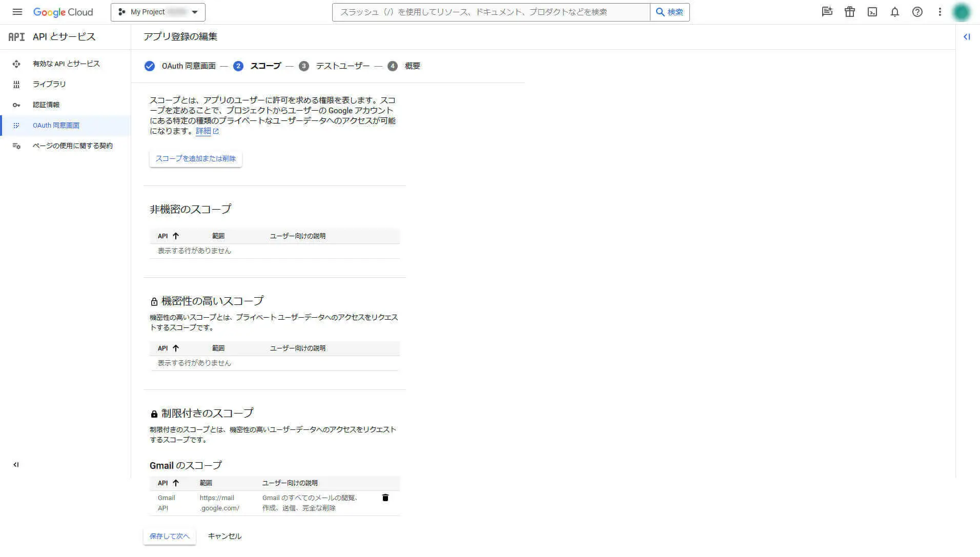Screen dimensions: 980x557
Task: Open the Cloud Assist chat panel icon
Action: click(827, 12)
